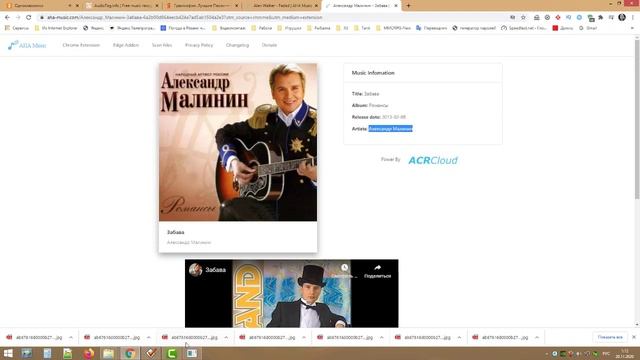The image size is (640, 360).
Task: Open the Donate nav link
Action: pos(269,45)
